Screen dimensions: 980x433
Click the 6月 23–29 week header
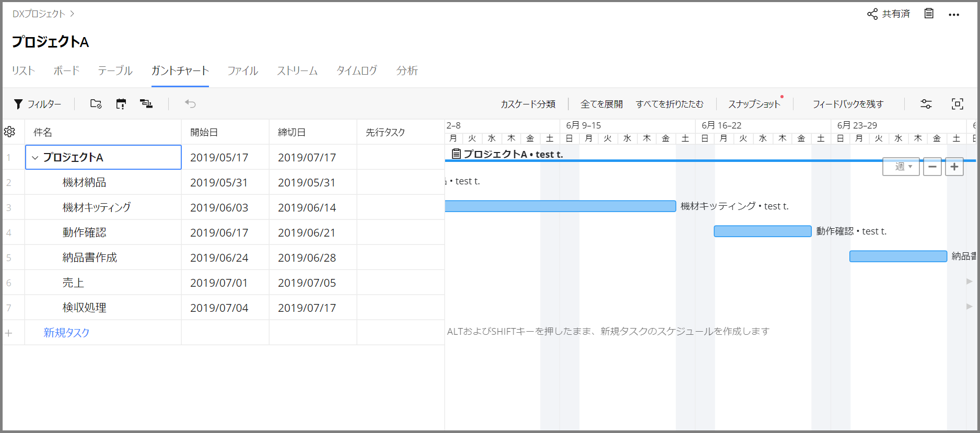(x=857, y=125)
